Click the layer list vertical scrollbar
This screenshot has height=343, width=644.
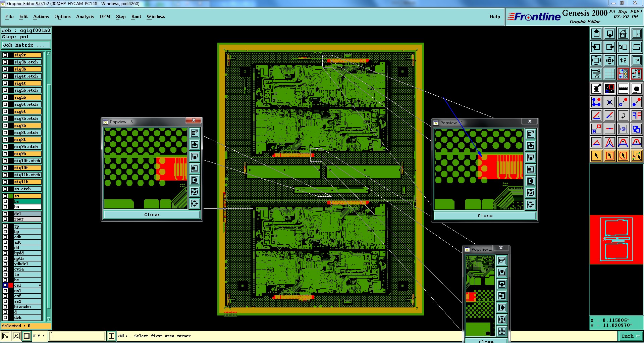click(49, 186)
